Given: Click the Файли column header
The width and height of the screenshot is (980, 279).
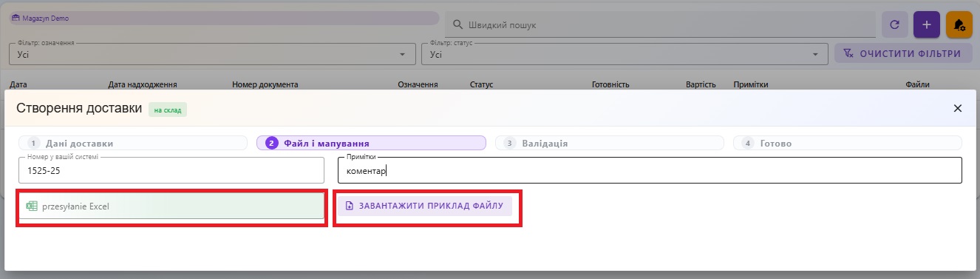Looking at the screenshot, I should pos(917,85).
